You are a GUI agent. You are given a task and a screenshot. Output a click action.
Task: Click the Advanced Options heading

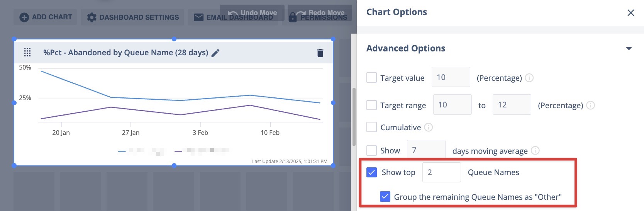pyautogui.click(x=406, y=48)
